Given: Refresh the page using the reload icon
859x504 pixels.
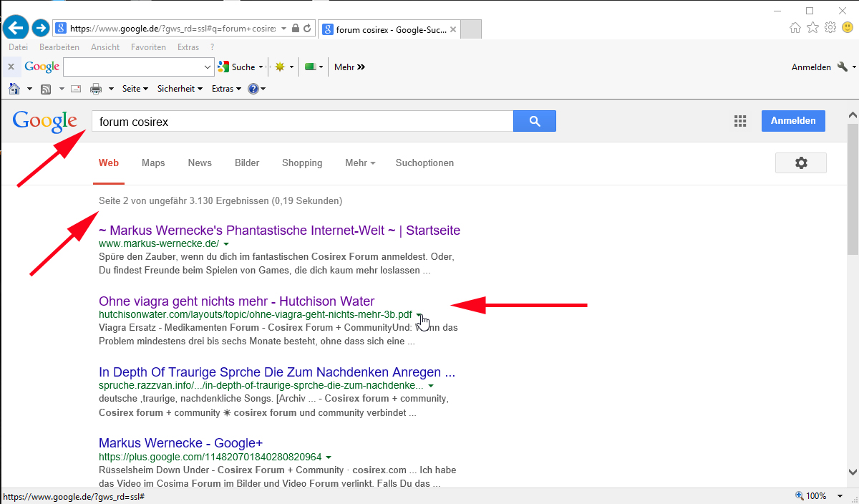Looking at the screenshot, I should 307,29.
